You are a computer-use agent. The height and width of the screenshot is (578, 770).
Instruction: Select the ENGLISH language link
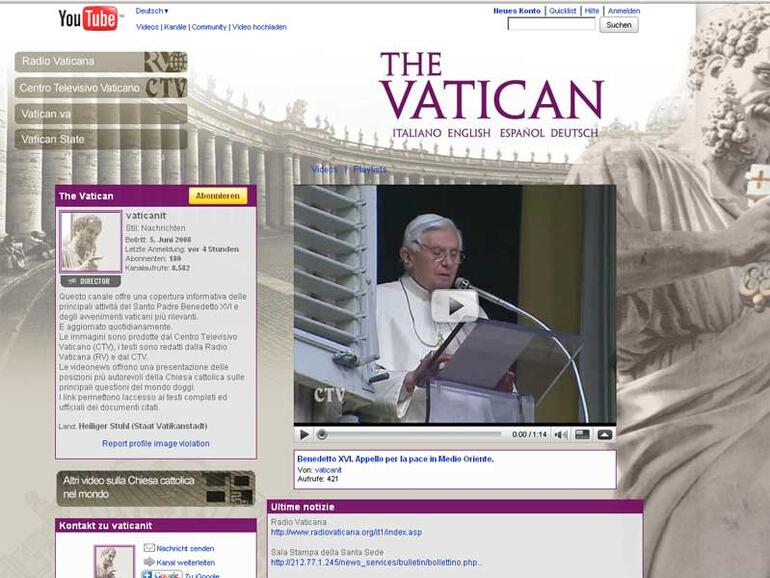point(469,133)
